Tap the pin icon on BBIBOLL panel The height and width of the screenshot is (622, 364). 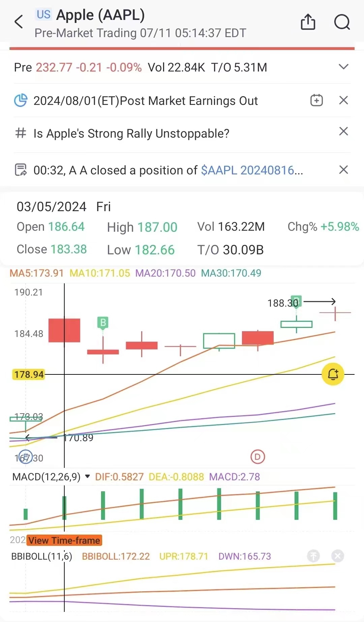tap(313, 556)
